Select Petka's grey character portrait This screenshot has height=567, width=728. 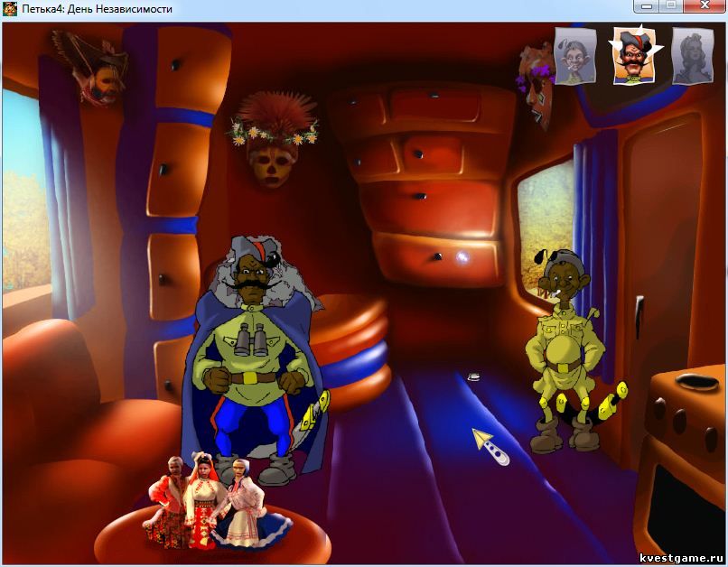[575, 57]
